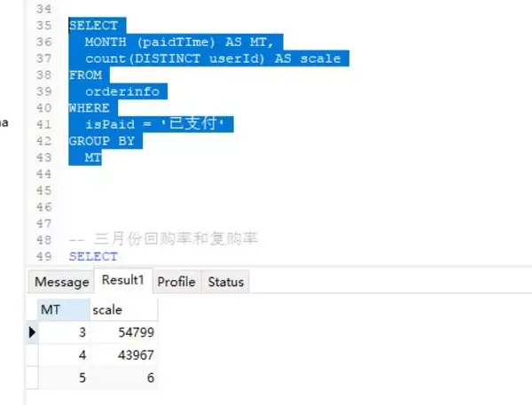The image size is (532, 405).
Task: Click the comment 三月份回购率和复购率
Action: pyautogui.click(x=176, y=238)
